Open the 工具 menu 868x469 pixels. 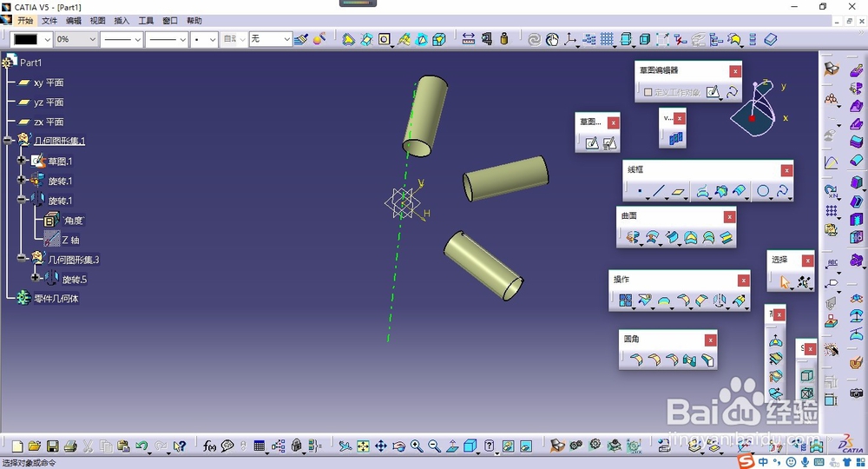pos(146,21)
